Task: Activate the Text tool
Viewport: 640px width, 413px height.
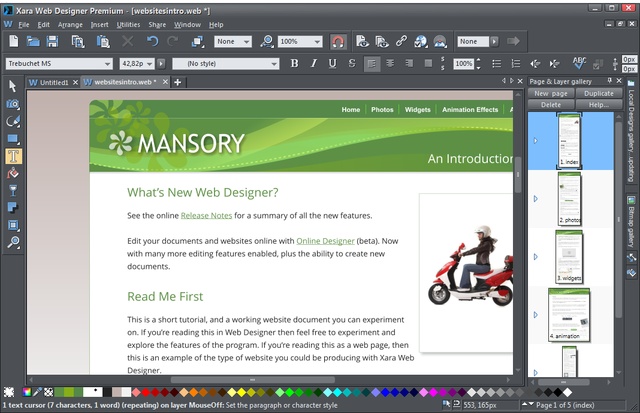Action: pos(13,156)
